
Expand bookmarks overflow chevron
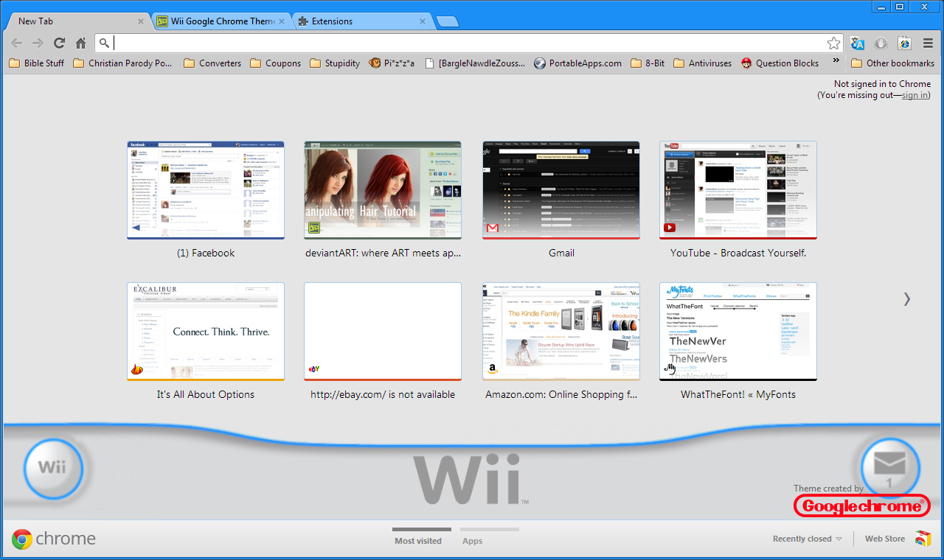(x=836, y=61)
